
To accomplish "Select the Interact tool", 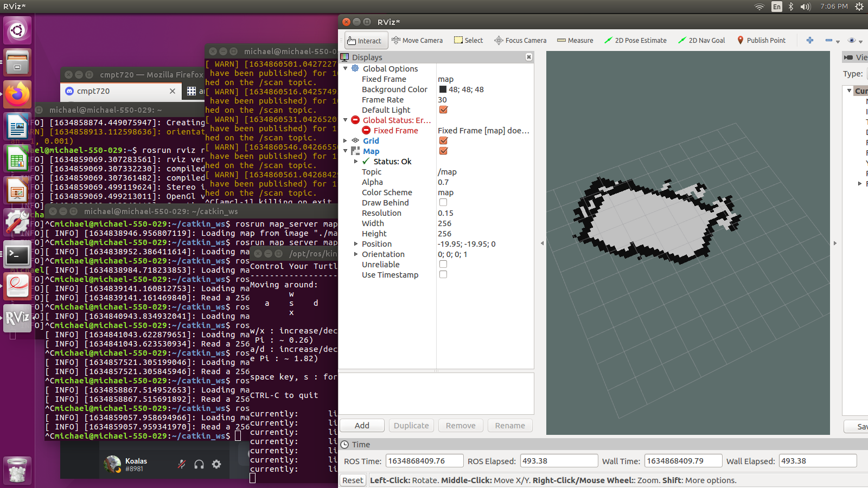I will 365,41.
